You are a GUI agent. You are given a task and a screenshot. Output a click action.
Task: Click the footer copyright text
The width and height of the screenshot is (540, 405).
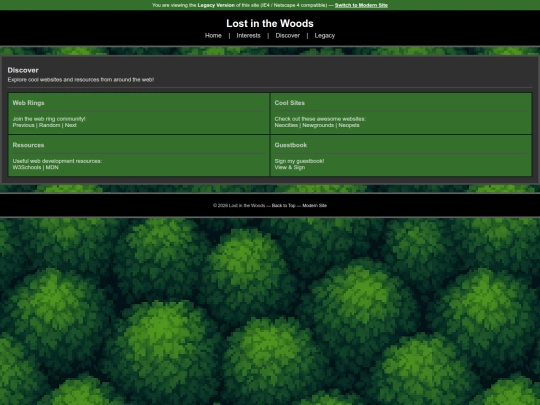[x=239, y=206]
